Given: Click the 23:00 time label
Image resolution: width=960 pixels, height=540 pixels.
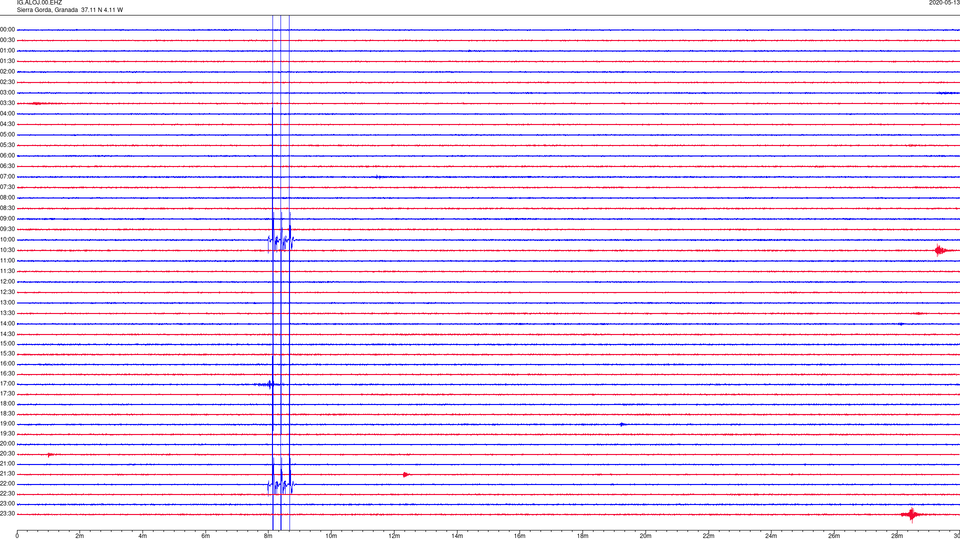Looking at the screenshot, I should 7,504.
